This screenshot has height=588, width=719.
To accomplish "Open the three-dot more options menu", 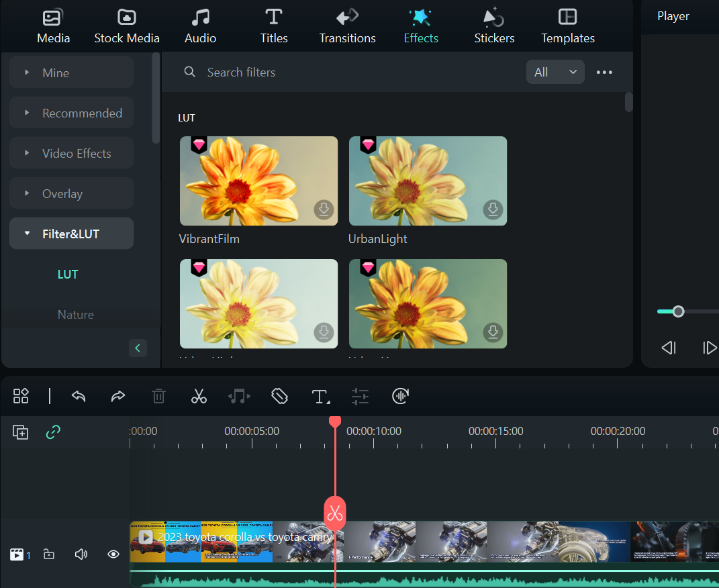I will (604, 72).
